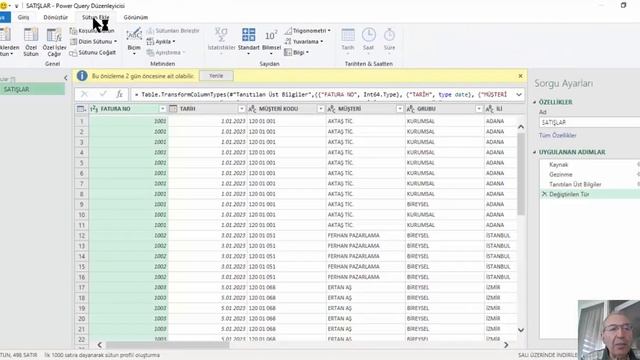Select the SATIŞLAR query in the list
The image size is (640, 360).
pyautogui.click(x=32, y=89)
